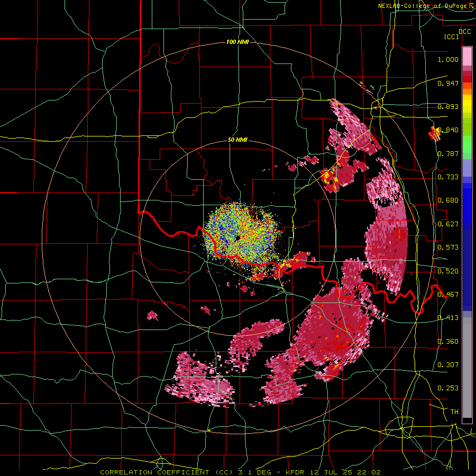
Task: Click the [CC] units label
Action: coord(452,36)
